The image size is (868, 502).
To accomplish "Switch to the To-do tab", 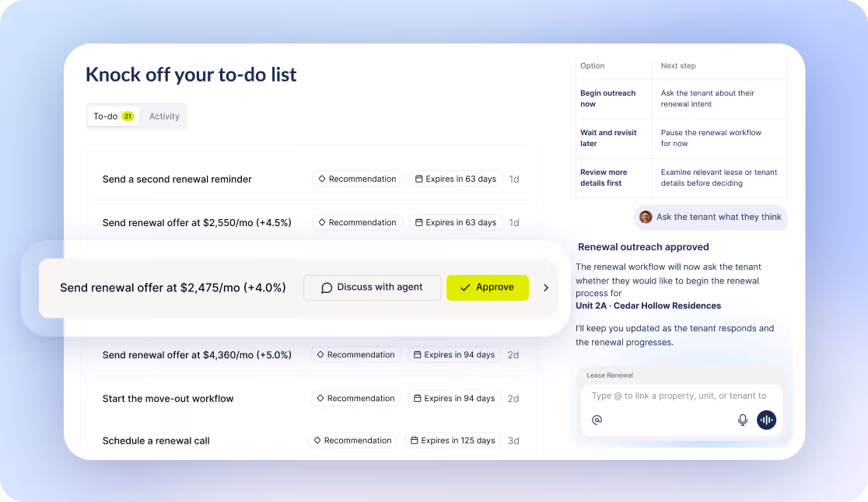I will pos(114,116).
